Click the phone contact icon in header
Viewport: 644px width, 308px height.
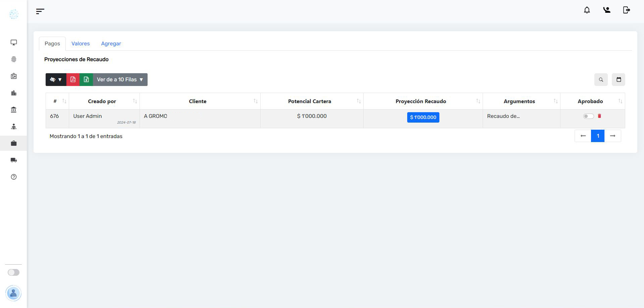pos(606,10)
